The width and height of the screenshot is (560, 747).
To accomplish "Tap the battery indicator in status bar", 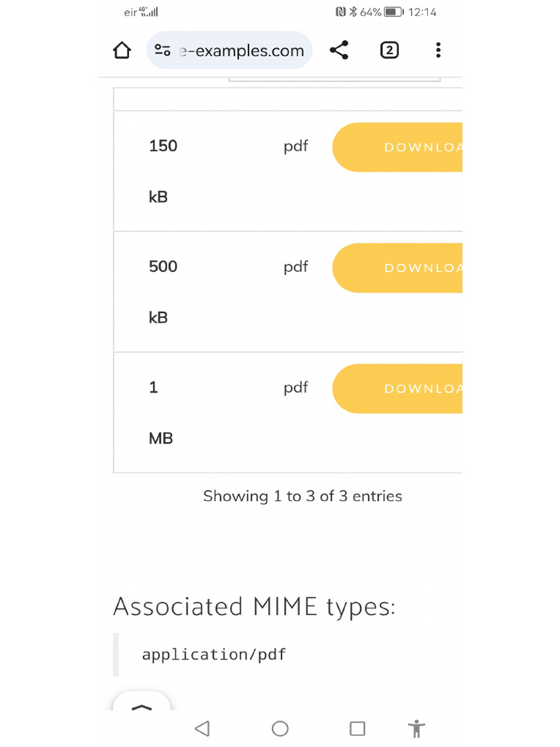I will (x=394, y=12).
